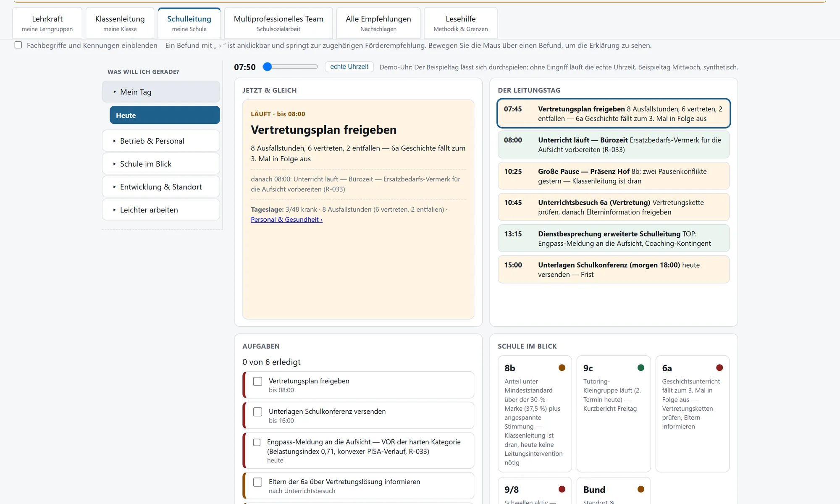Click the red status dot on 6a card

(719, 367)
